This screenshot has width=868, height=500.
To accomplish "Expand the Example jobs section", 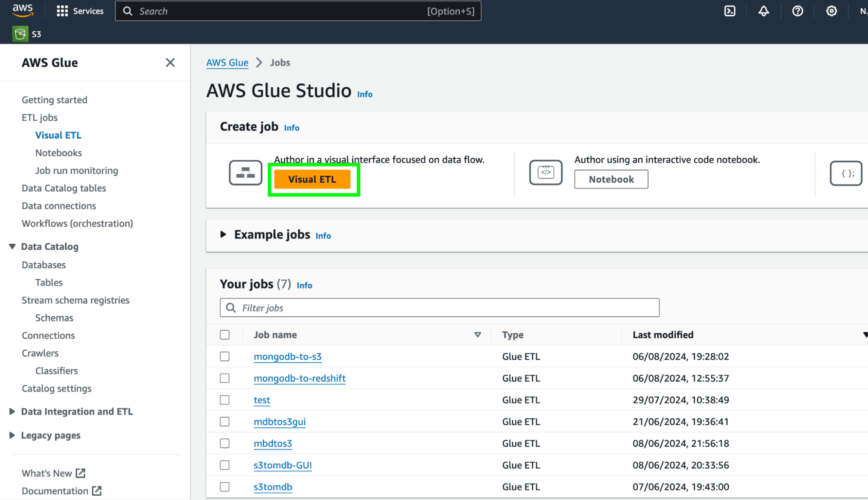I will pos(223,235).
